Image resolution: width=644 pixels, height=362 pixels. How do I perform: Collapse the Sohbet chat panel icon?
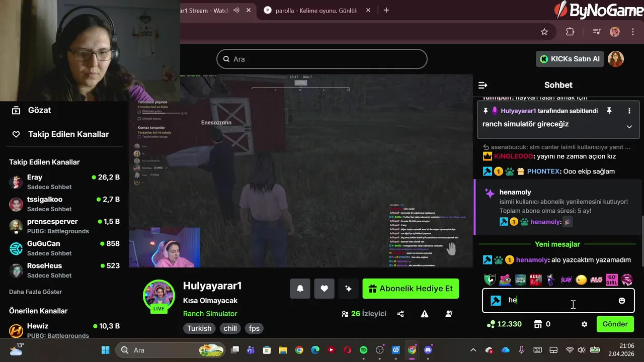coord(482,85)
